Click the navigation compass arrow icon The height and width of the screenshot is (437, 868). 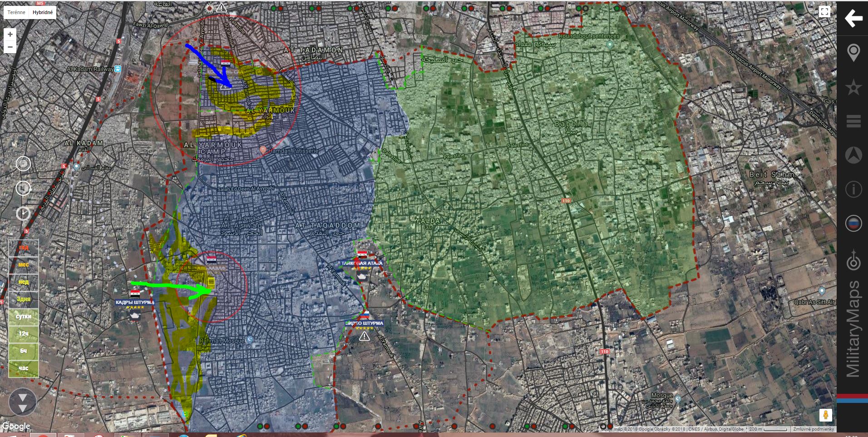point(853,155)
